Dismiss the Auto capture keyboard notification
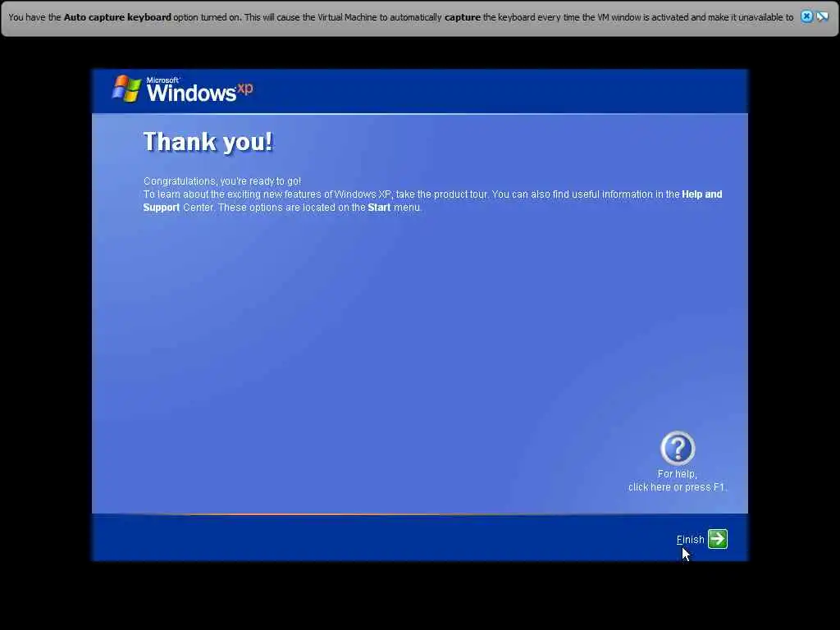Screen dimensions: 840x630 click(806, 16)
